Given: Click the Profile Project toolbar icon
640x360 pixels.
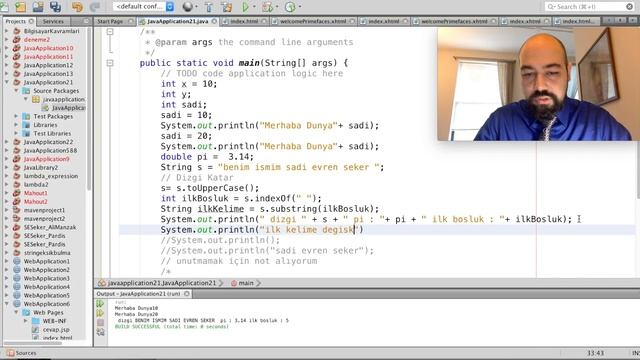Looking at the screenshot, I should pos(290,7).
